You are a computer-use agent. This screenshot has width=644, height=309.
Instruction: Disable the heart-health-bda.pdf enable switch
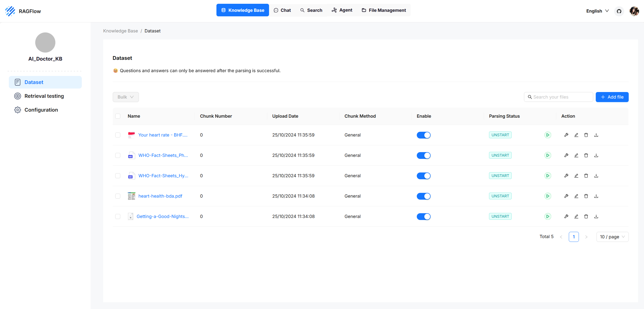(x=424, y=196)
